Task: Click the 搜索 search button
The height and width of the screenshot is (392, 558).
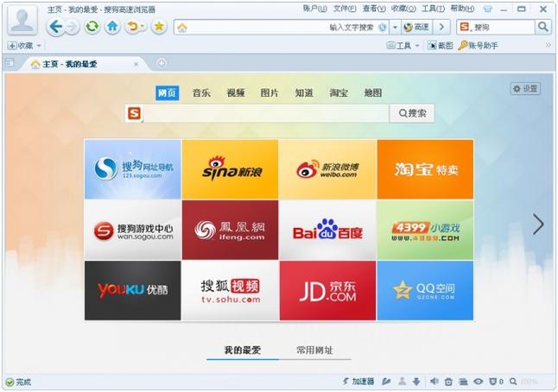Action: click(412, 113)
